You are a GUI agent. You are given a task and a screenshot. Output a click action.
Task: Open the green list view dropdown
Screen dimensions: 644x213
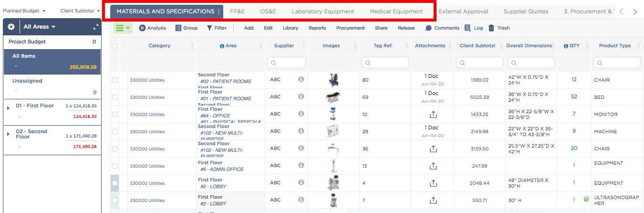(x=123, y=28)
